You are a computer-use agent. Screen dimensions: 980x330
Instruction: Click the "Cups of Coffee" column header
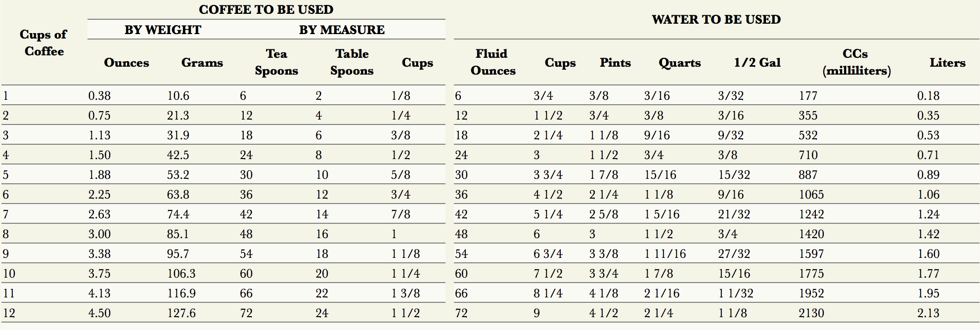(x=44, y=43)
